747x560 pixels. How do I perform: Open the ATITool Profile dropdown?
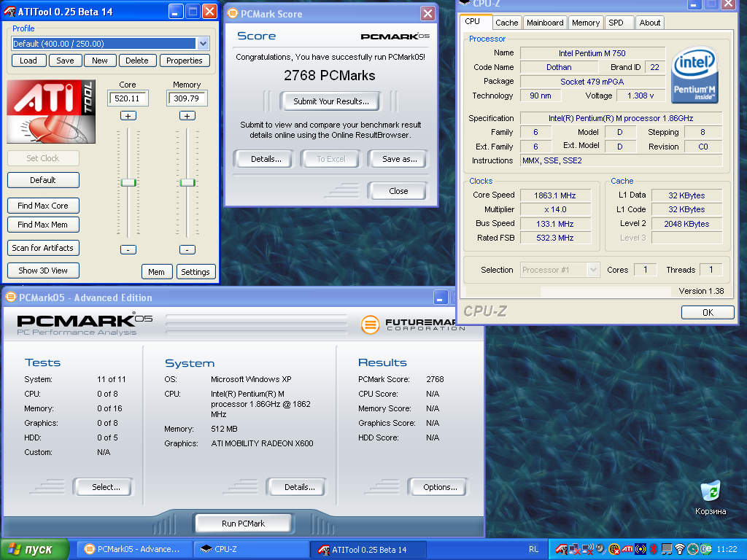203,43
